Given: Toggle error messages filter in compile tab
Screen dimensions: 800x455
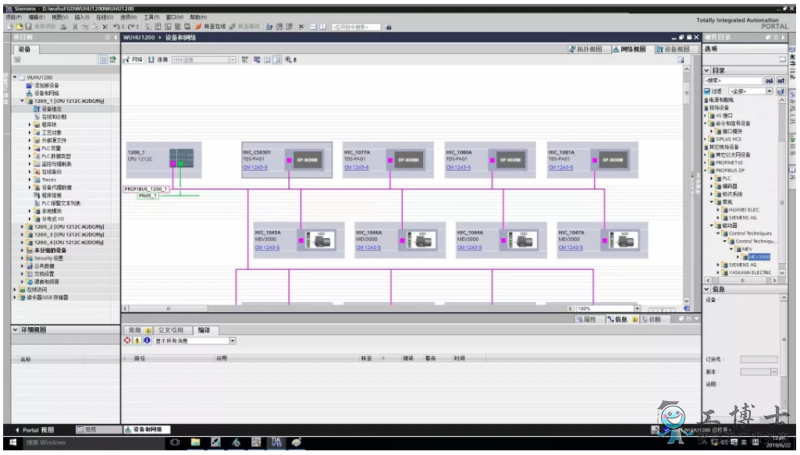Looking at the screenshot, I should point(128,340).
